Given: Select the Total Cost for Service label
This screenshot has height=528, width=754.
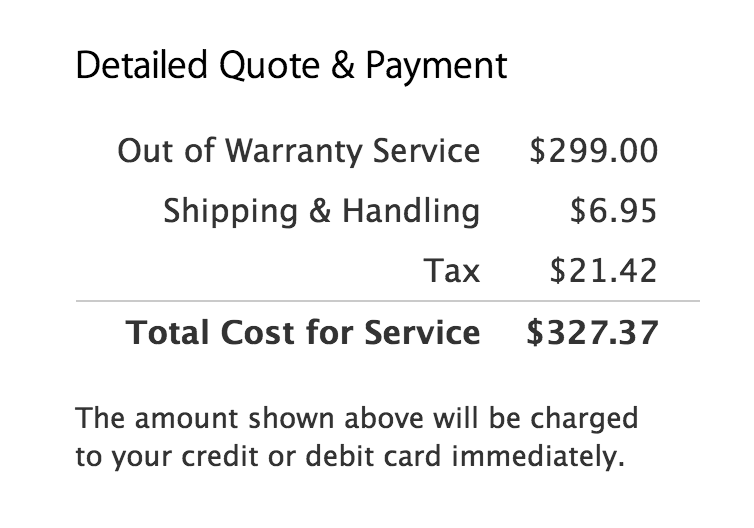Looking at the screenshot, I should point(303,332).
